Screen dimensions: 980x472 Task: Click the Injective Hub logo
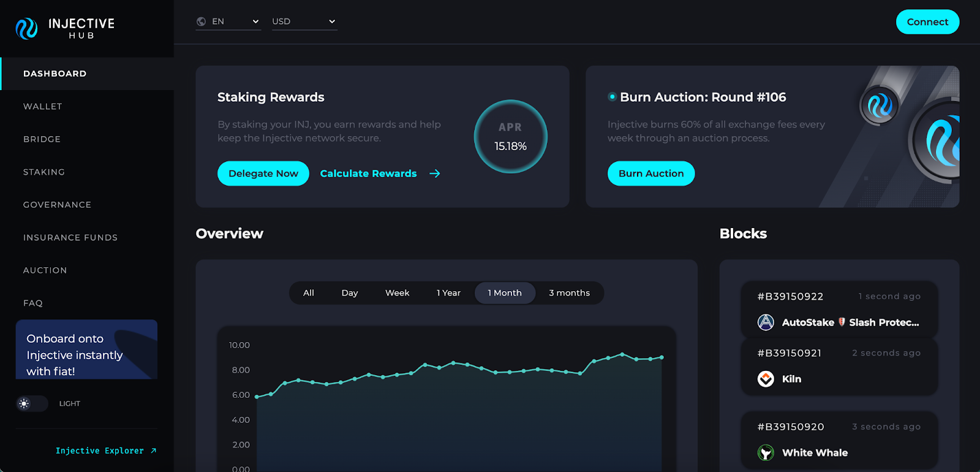[x=65, y=28]
